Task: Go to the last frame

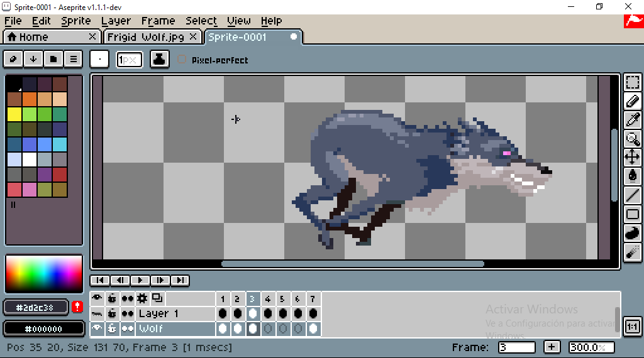Action: pyautogui.click(x=180, y=280)
